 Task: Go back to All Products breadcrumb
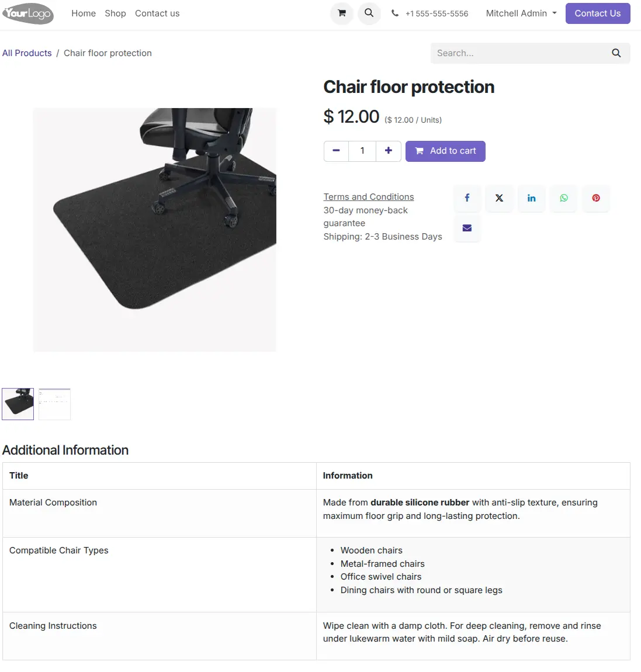coord(27,53)
